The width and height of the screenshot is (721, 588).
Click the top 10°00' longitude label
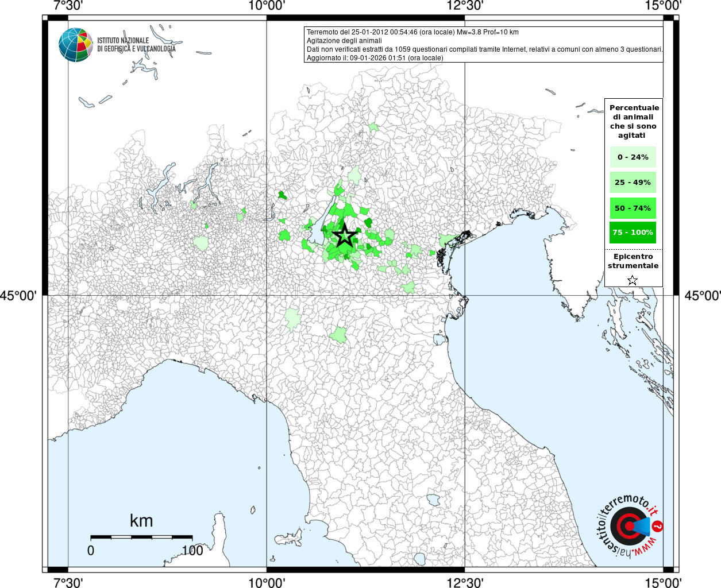267,6
